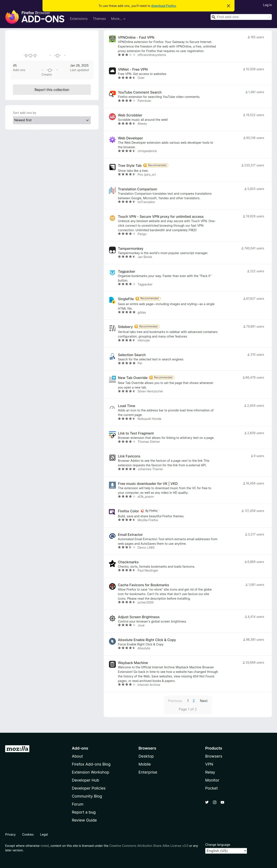The height and width of the screenshot is (868, 277).
Task: Open the Extension Workshop footer link
Action: (91, 772)
